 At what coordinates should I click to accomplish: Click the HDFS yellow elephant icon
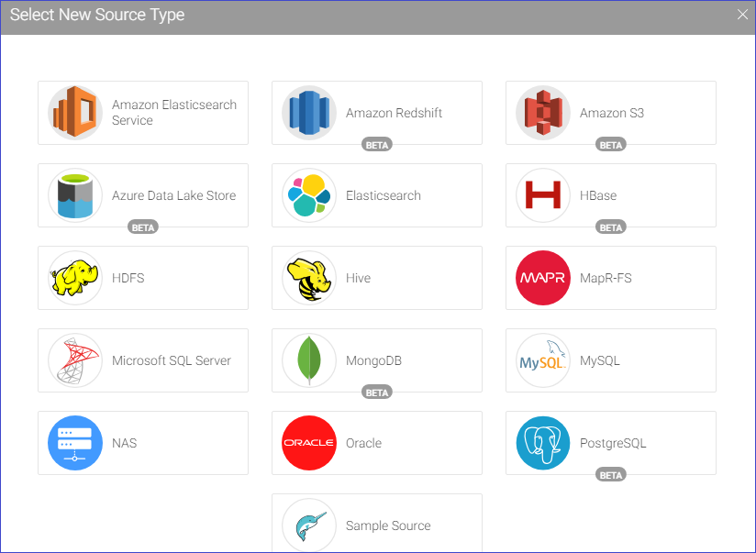point(75,278)
